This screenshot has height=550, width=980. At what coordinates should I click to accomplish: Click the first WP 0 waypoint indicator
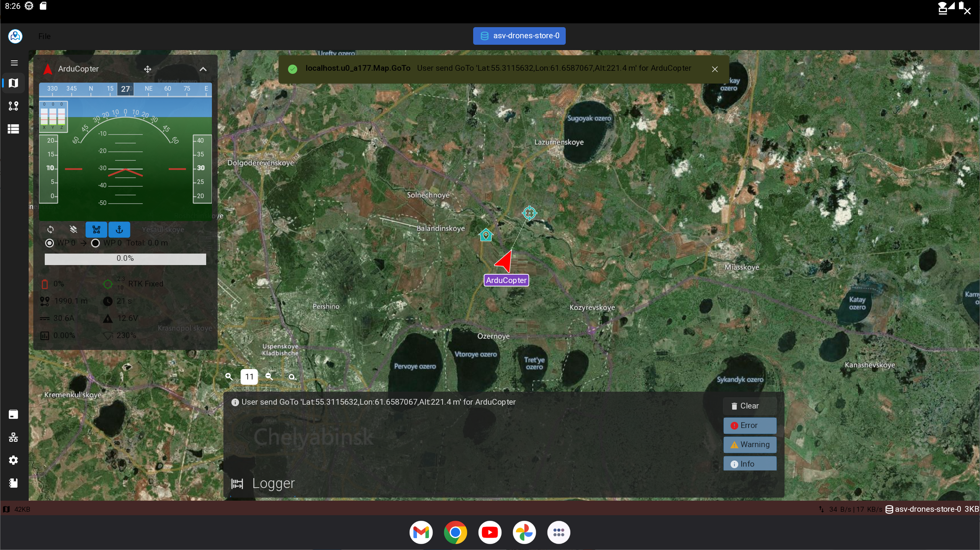[60, 243]
